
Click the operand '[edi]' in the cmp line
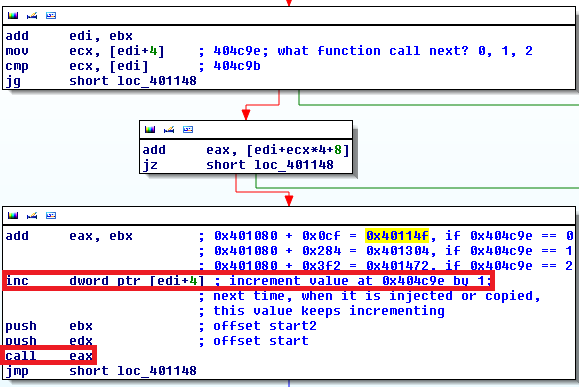(129, 66)
